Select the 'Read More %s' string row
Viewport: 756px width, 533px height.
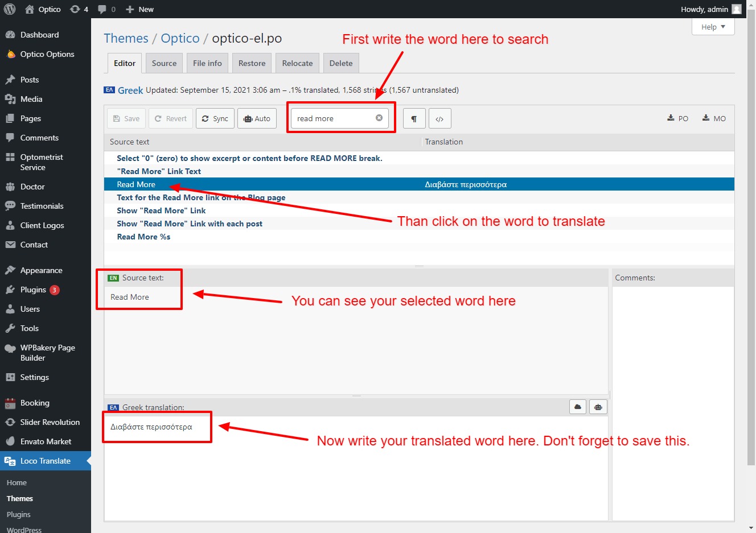(x=419, y=237)
